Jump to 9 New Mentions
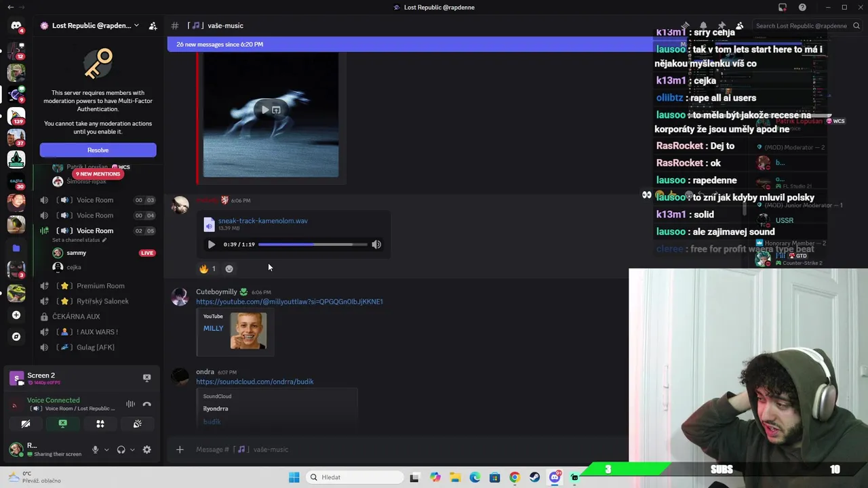Image resolution: width=868 pixels, height=488 pixels. coord(98,174)
